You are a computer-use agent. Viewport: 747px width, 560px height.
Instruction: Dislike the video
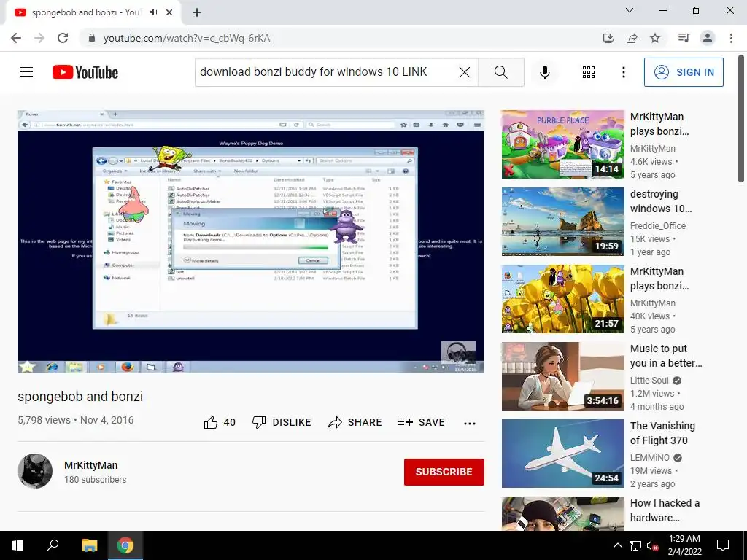282,422
